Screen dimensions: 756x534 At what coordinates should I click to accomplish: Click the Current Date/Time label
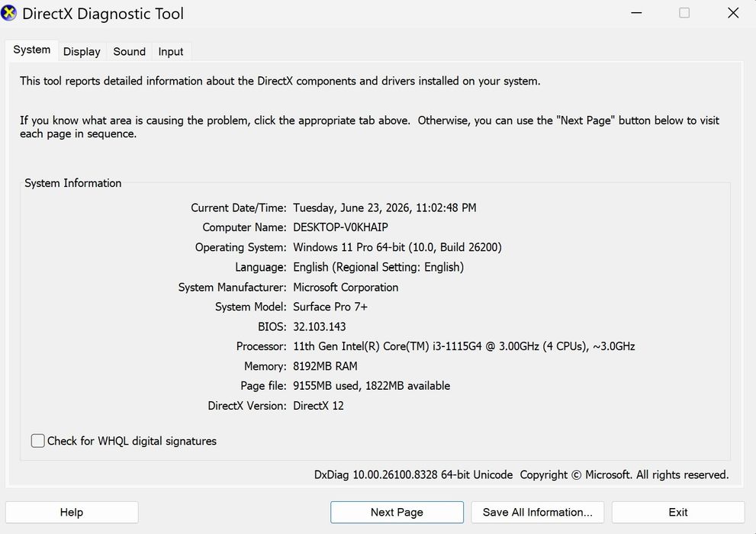(x=239, y=207)
